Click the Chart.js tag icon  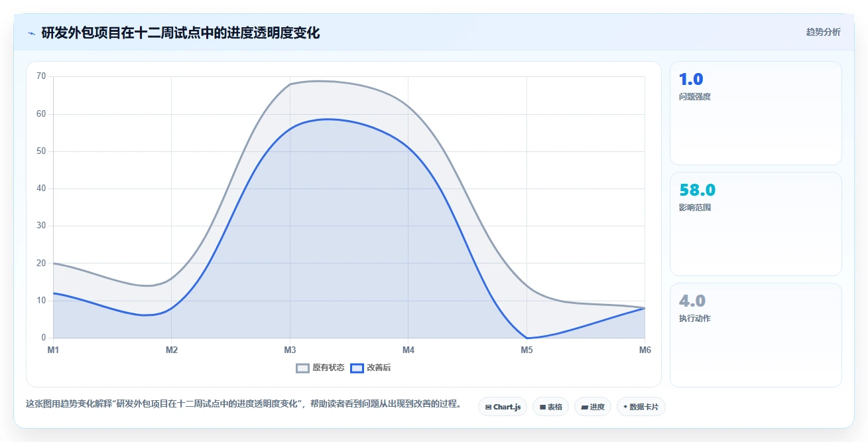point(488,407)
